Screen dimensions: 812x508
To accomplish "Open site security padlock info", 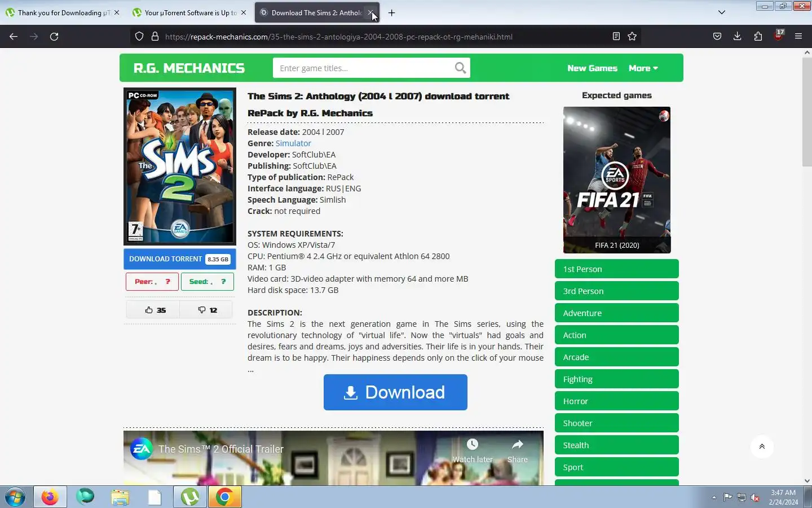I will [155, 37].
